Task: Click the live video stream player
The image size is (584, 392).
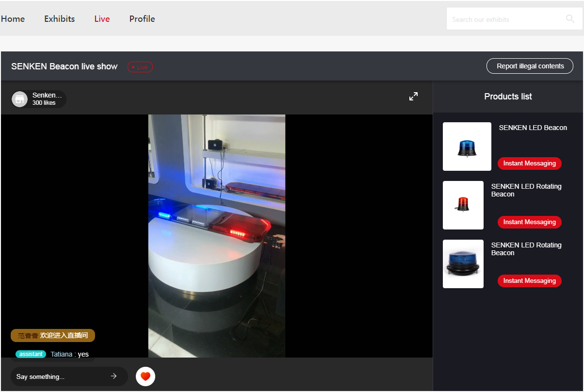Action: point(217,236)
